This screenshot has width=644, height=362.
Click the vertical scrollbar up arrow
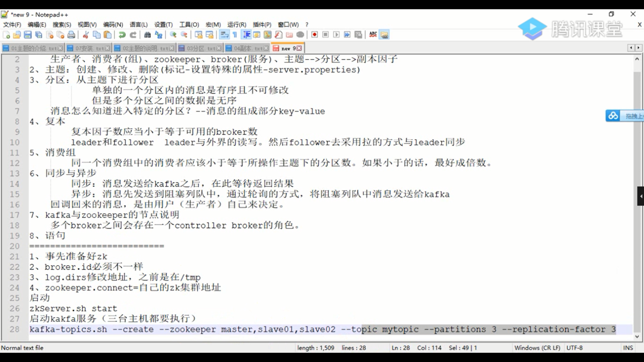pyautogui.click(x=637, y=59)
